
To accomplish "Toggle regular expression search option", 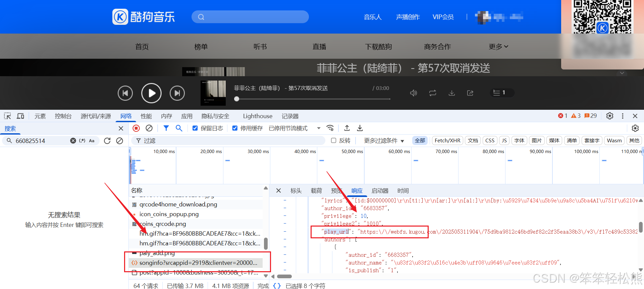I will click(82, 141).
